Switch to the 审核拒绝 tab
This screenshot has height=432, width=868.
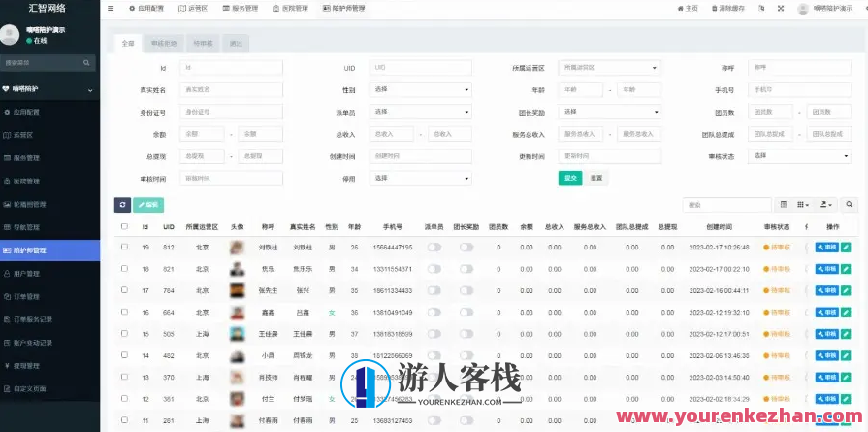tap(164, 43)
